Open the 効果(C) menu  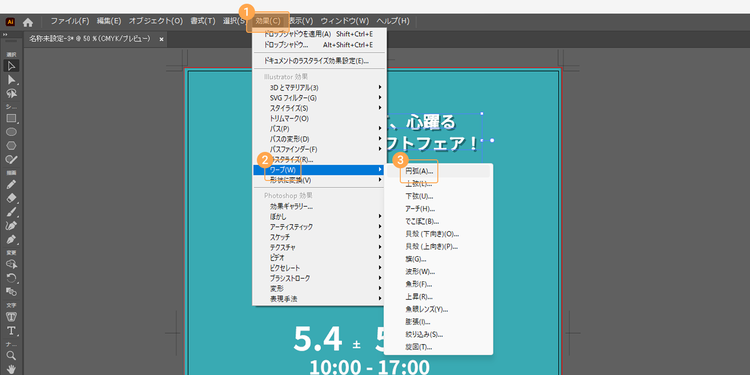(268, 21)
